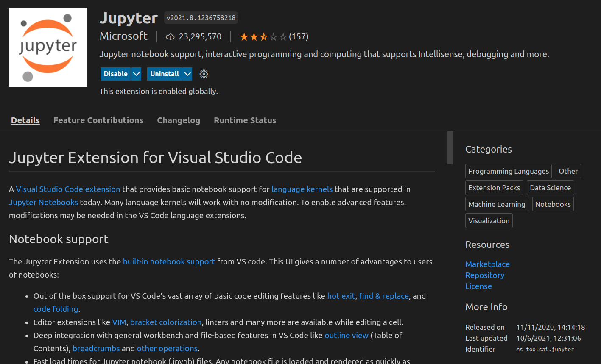601x364 pixels.
Task: Click the details pane vertical scrollbar
Action: coord(450,148)
